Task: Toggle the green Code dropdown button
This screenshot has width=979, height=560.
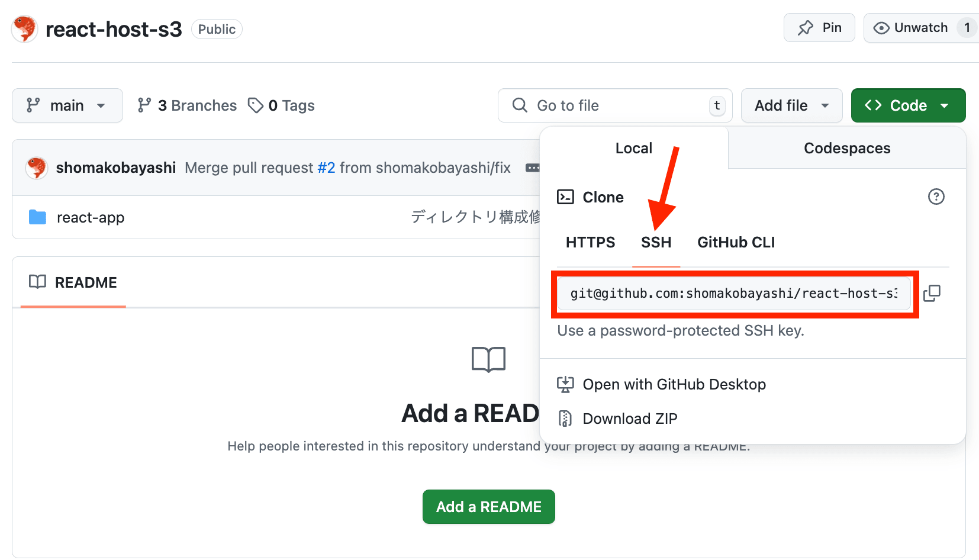Action: [x=908, y=105]
